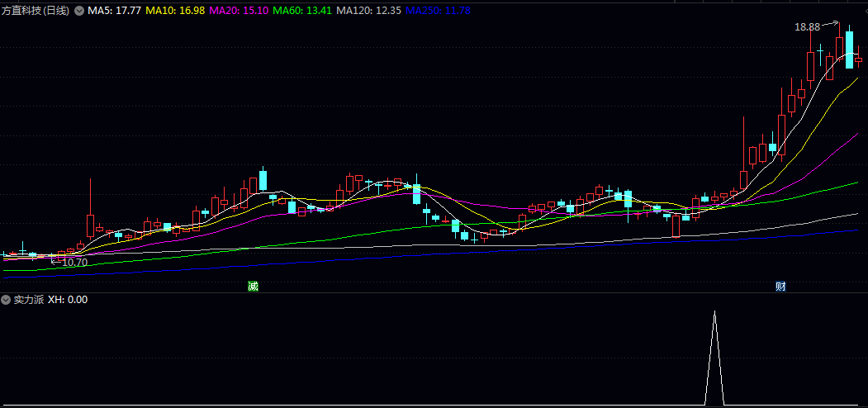The image size is (868, 408).
Task: Select the 方直科技(日线) stock title
Action: click(36, 11)
